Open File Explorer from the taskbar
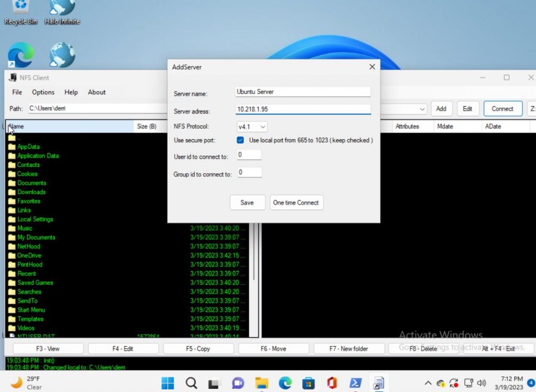The image size is (536, 392). pos(261,383)
